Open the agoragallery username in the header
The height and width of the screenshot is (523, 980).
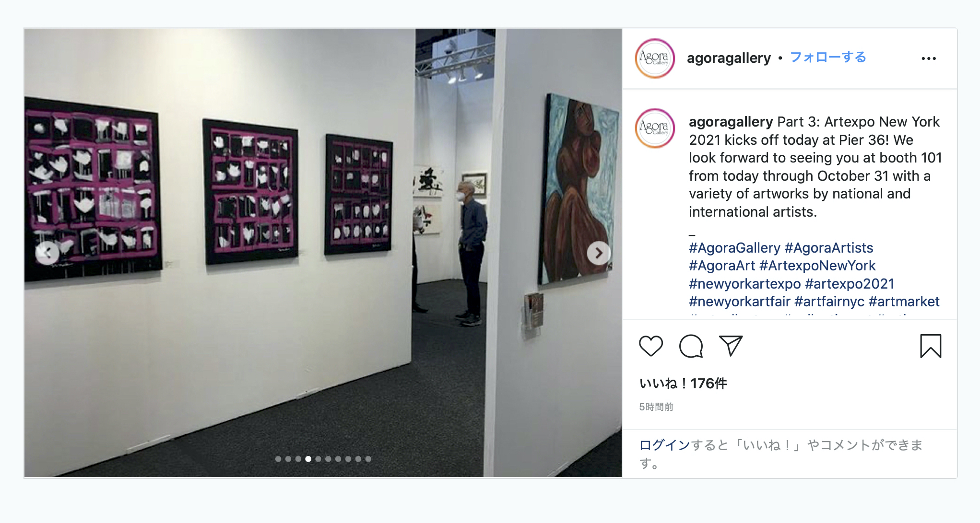pos(729,58)
